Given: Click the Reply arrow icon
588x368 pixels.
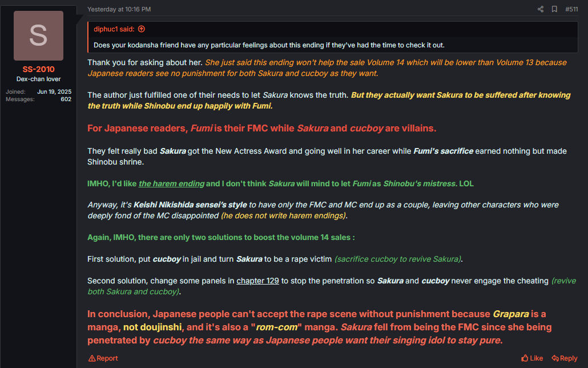Looking at the screenshot, I should (x=555, y=358).
